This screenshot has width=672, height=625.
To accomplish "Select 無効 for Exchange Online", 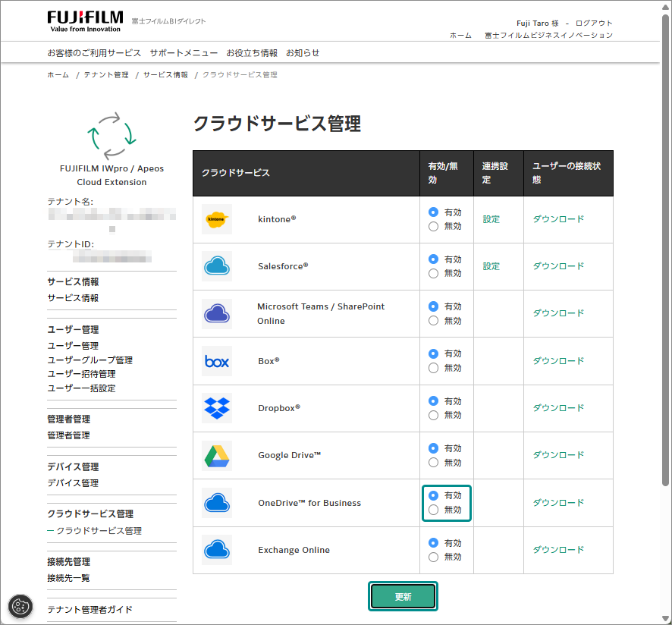I will [x=433, y=557].
